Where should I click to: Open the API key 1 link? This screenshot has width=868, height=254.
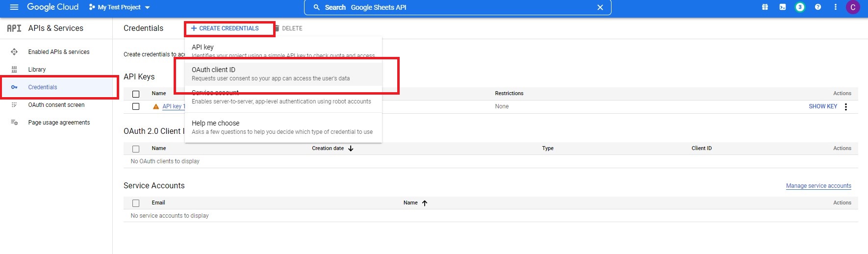pos(174,106)
